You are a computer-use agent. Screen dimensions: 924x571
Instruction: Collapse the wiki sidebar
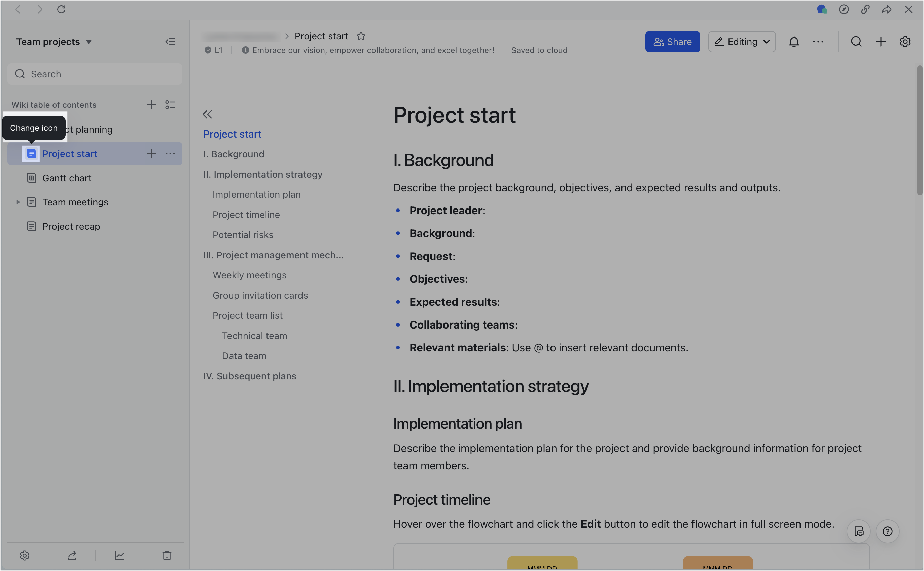(x=170, y=42)
